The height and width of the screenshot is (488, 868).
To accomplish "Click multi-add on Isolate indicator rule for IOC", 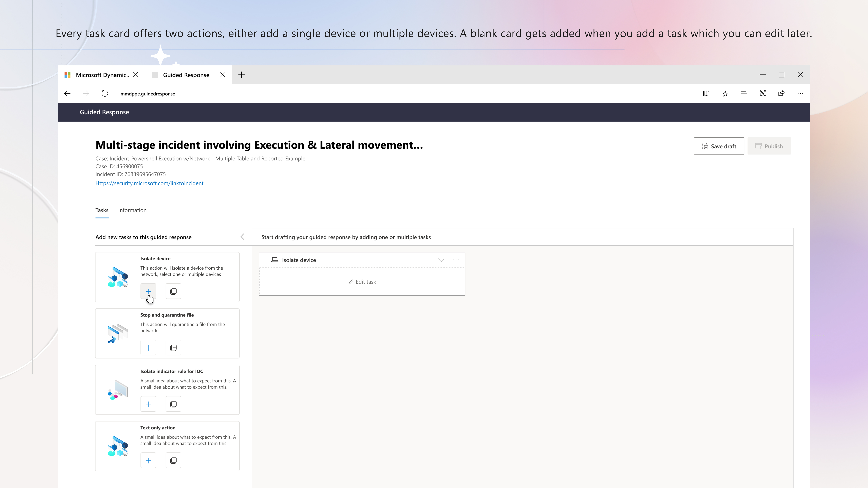I will coord(173,404).
